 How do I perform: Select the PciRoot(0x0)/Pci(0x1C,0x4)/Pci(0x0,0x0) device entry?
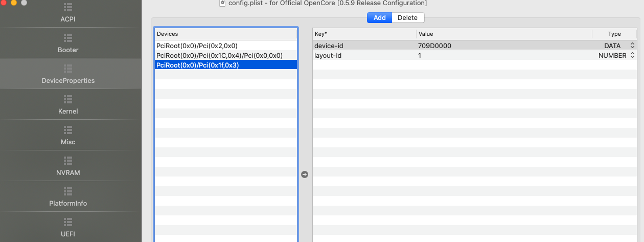point(219,55)
